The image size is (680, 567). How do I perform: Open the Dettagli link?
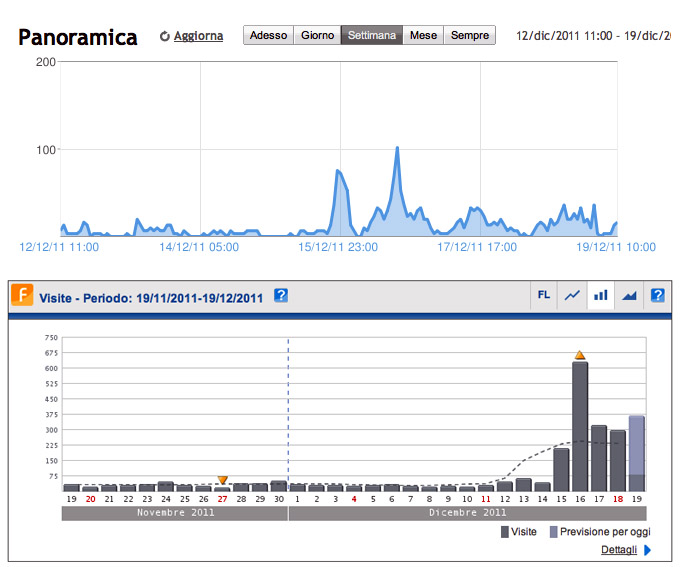pyautogui.click(x=619, y=550)
